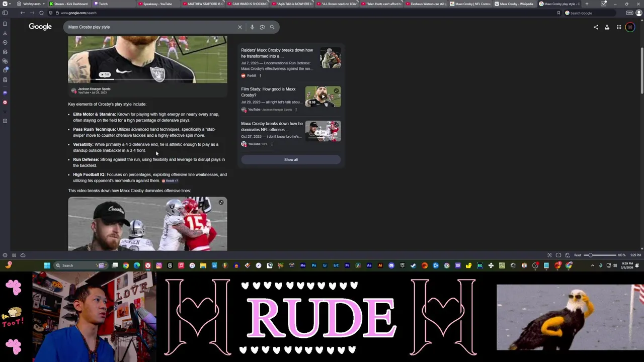Go forward with the forward arrow
644x362 pixels.
click(x=32, y=13)
